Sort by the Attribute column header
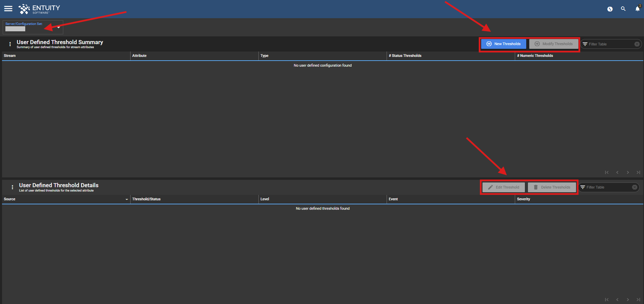644x304 pixels. 194,56
